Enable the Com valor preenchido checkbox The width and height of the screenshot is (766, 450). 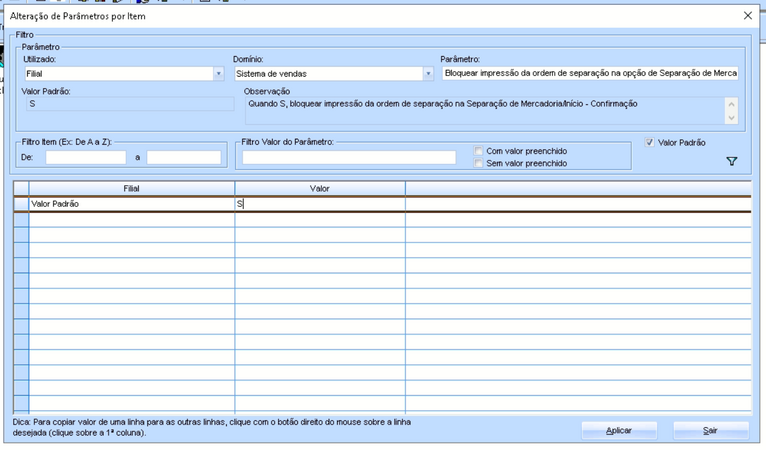click(x=480, y=151)
